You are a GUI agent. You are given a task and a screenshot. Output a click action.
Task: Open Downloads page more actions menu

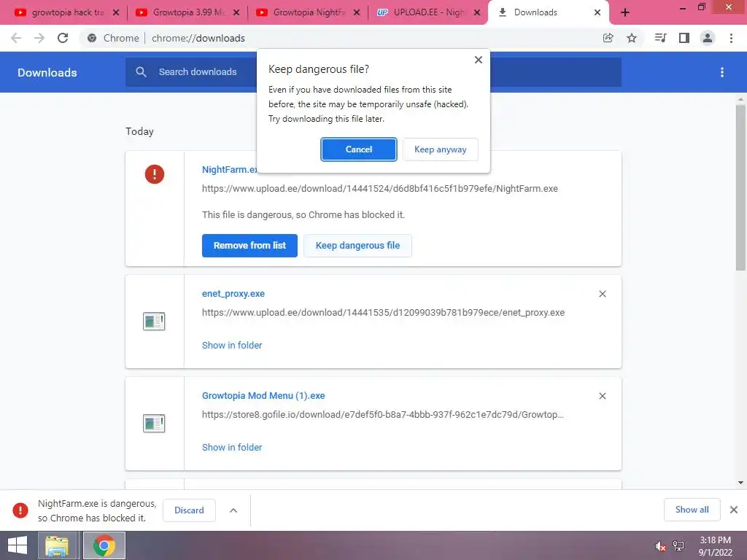[722, 72]
